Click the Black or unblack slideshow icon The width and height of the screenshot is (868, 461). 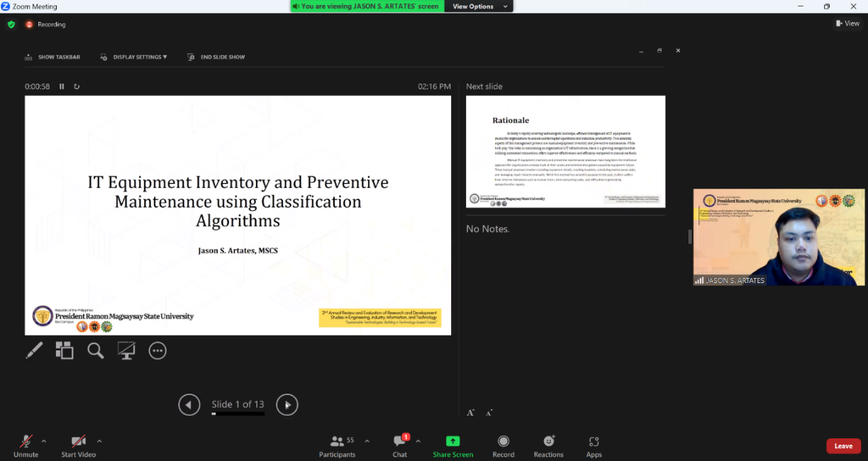click(126, 350)
